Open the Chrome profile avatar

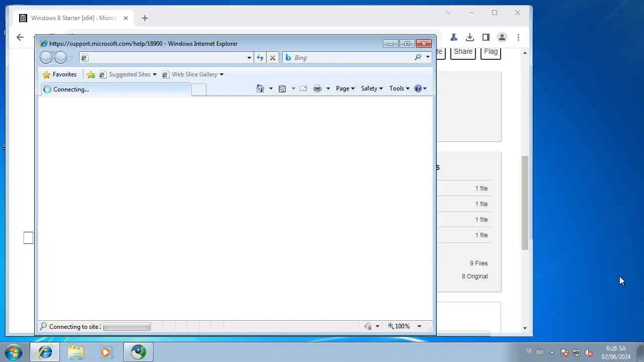coord(502,37)
